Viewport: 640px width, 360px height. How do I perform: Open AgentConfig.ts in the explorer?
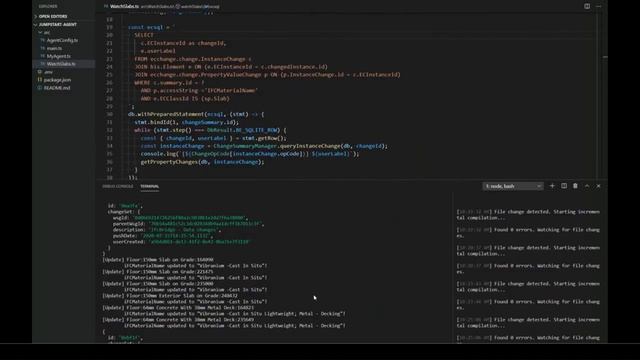tap(62, 40)
